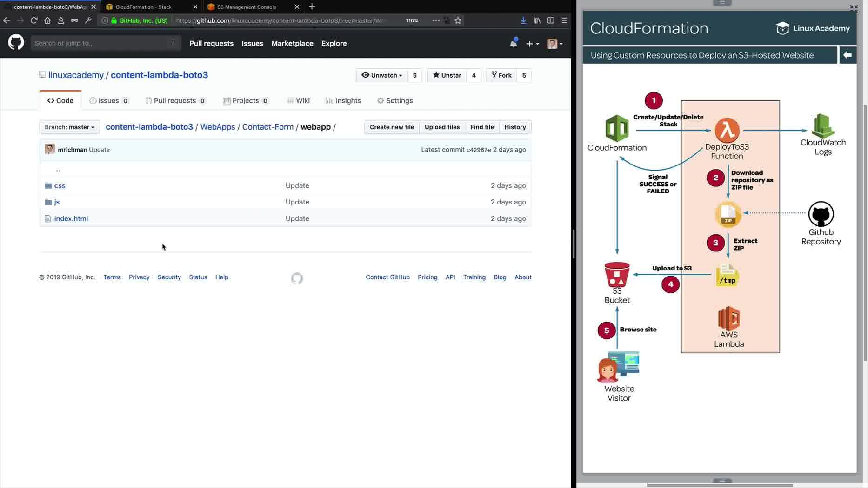
Task: Click the Upload files button
Action: 442,127
